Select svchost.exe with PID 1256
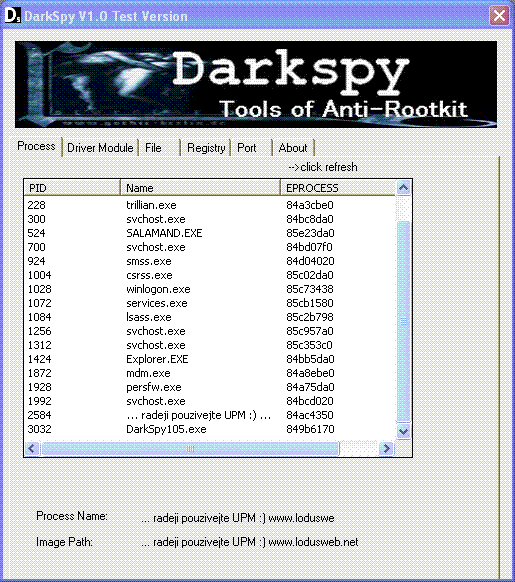 coord(209,331)
